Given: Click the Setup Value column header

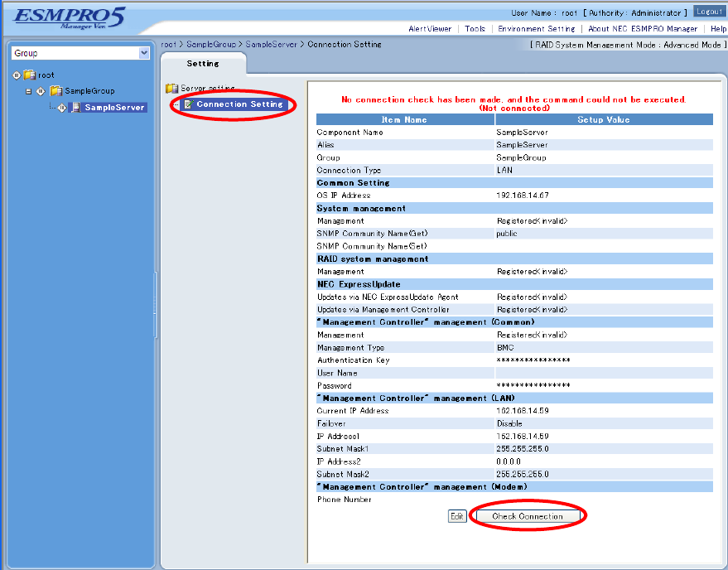Looking at the screenshot, I should 604,120.
